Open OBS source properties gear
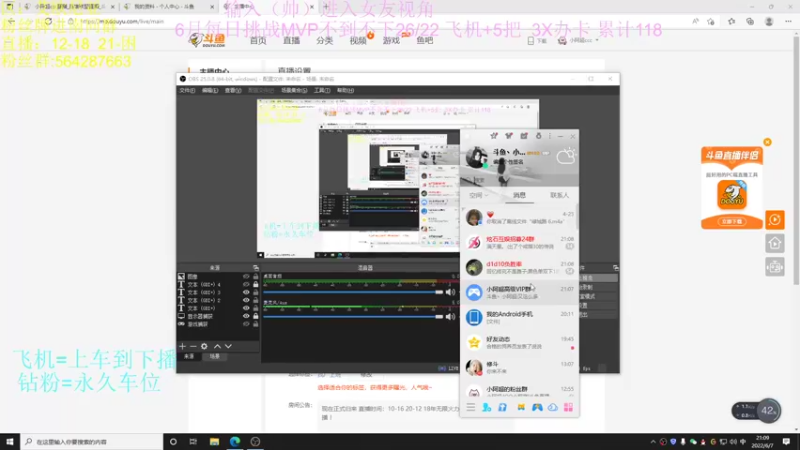This screenshot has height=450, width=800. point(204,346)
